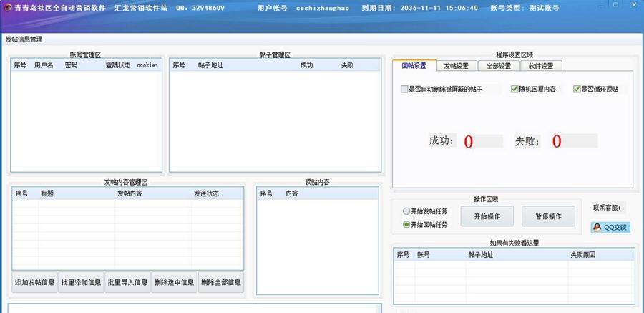Click the 删除选中信息 button
This screenshot has height=313, width=644.
174,283
